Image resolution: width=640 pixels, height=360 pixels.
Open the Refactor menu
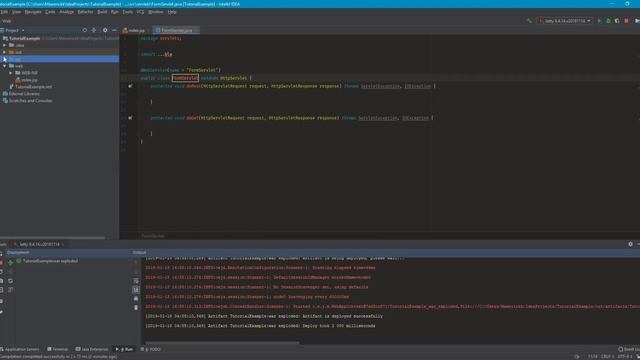(85, 12)
